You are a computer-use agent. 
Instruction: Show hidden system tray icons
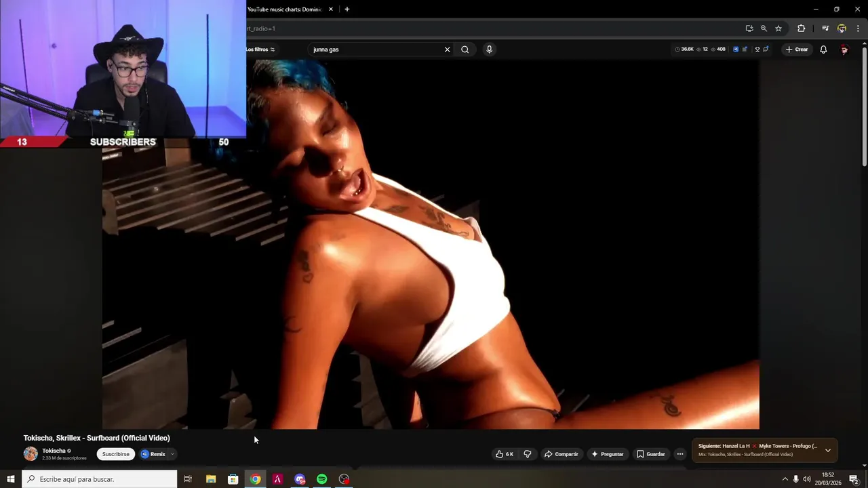coord(785,479)
